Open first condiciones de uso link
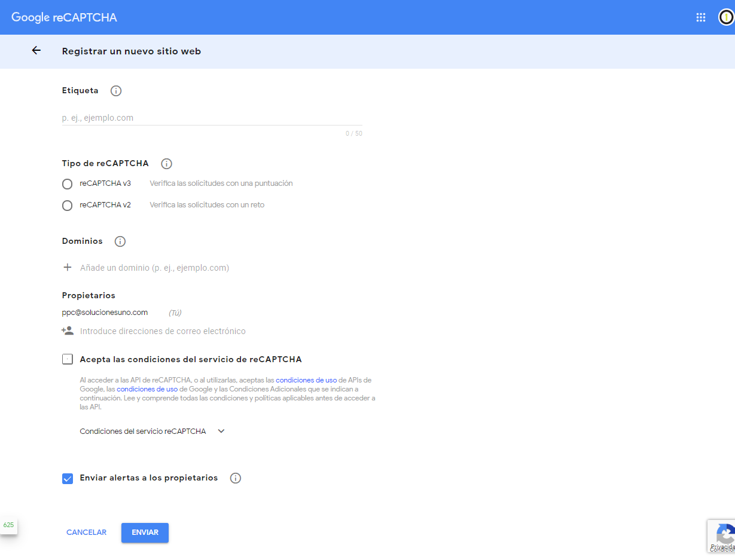Image resolution: width=735 pixels, height=560 pixels. (306, 380)
